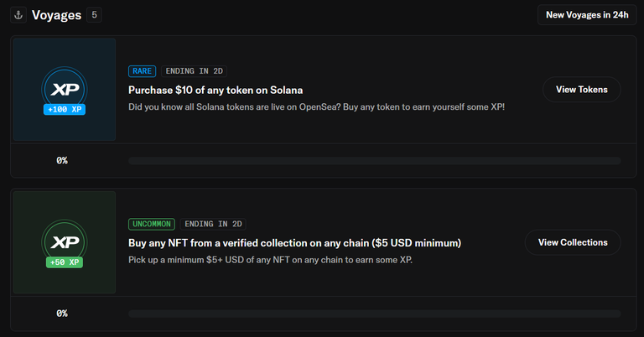Click the Solana voyage blue thumbnail tile

click(x=65, y=90)
